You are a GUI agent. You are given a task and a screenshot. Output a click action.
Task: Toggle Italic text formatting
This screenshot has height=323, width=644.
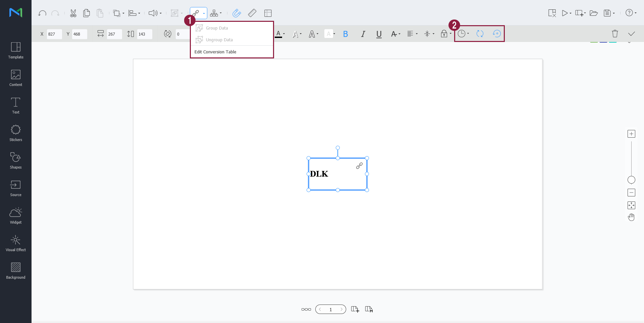[363, 34]
